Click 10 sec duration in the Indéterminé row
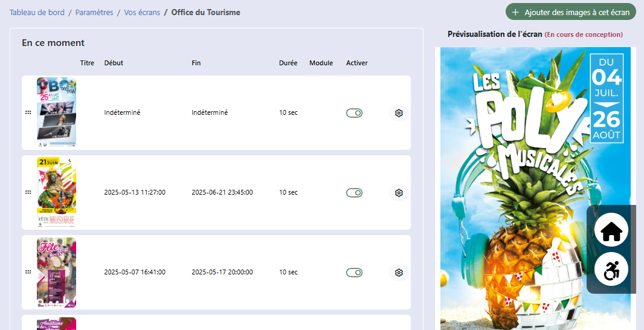The height and width of the screenshot is (330, 644). [288, 112]
